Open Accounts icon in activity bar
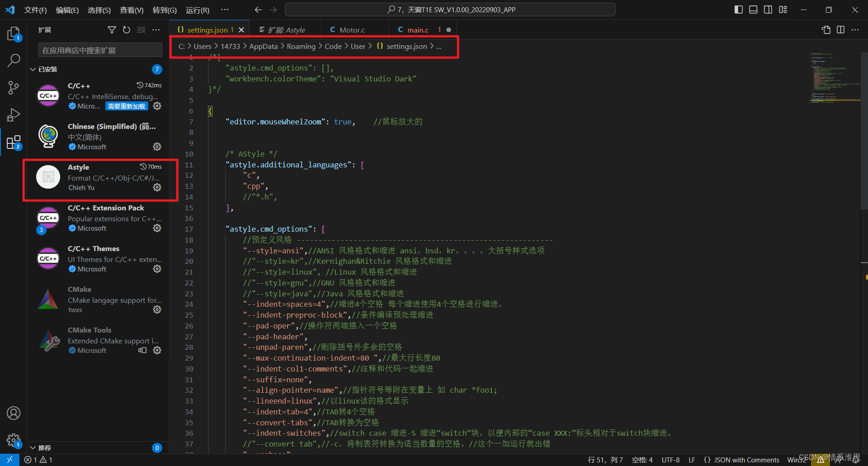Screen dimensions: 868x466 14,413
